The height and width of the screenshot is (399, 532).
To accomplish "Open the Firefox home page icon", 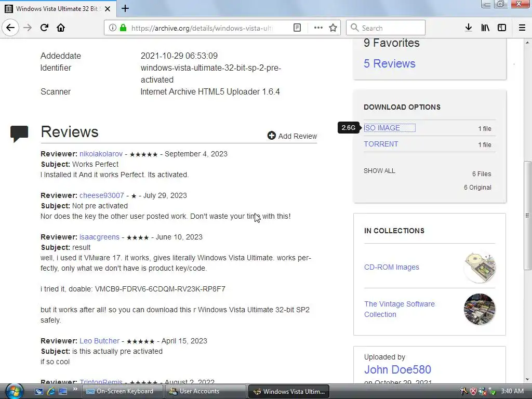I will click(61, 28).
